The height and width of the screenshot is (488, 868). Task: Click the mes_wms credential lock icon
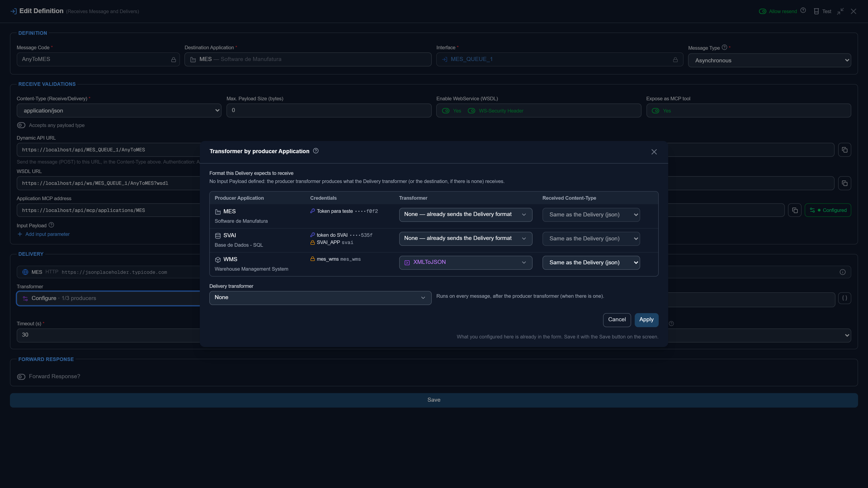[x=312, y=259]
